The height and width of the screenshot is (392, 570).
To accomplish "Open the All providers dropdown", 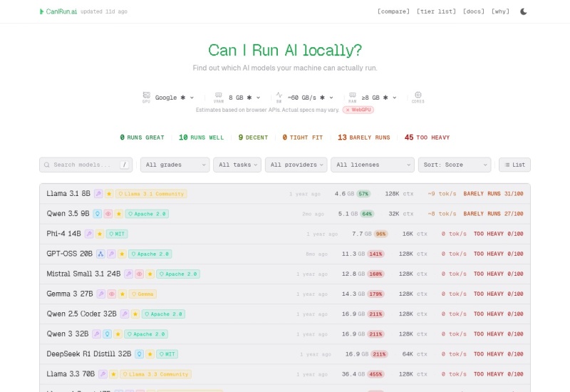I will coord(296,165).
